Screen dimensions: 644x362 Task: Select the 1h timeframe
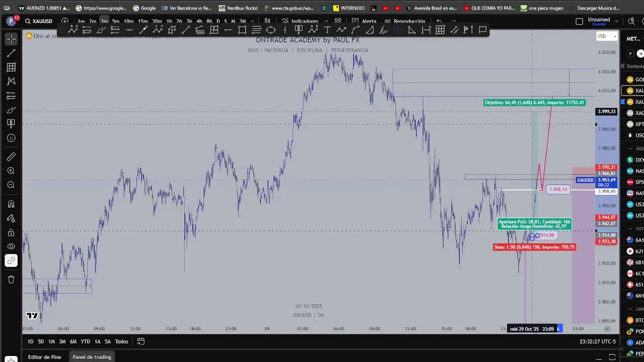[169, 21]
